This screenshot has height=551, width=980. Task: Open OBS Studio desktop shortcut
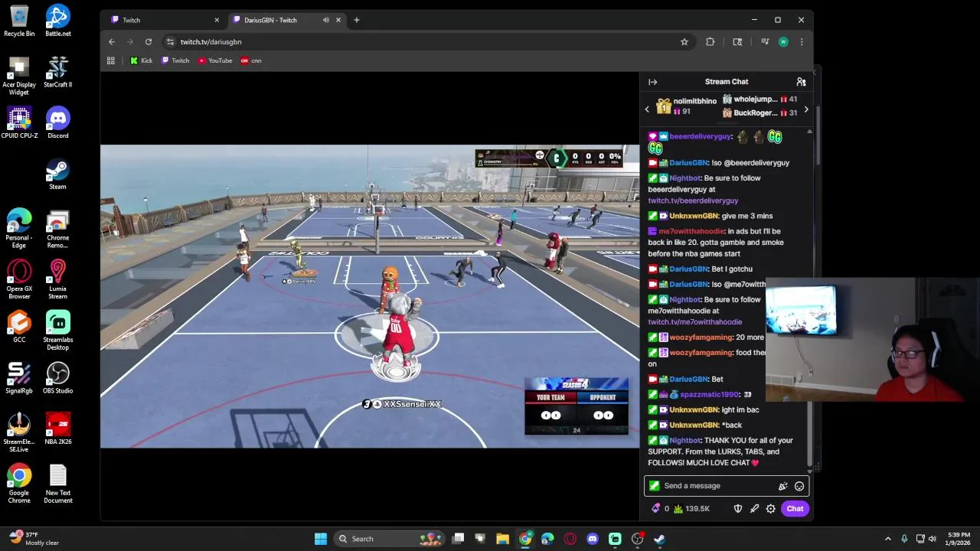click(x=58, y=378)
